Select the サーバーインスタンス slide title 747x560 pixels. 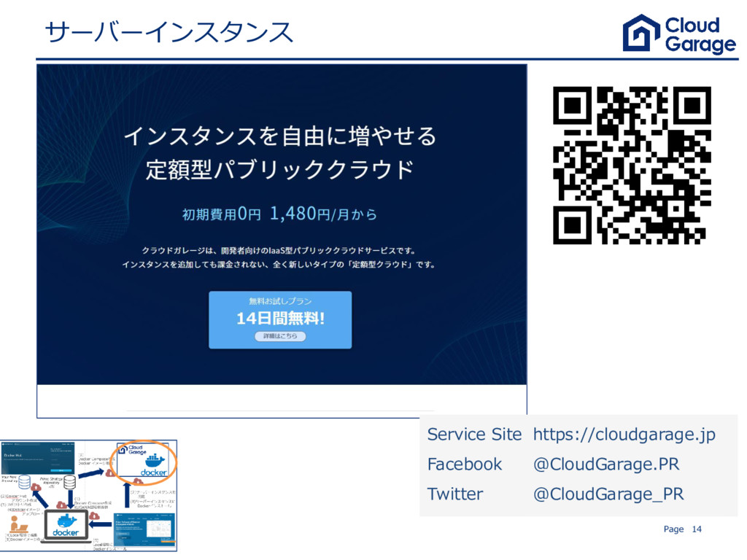coord(169,32)
